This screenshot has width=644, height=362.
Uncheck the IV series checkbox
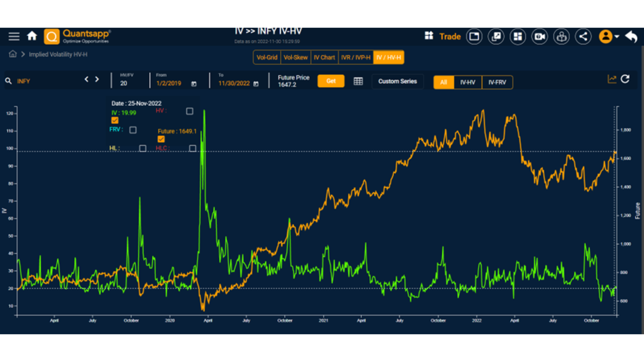tap(115, 120)
